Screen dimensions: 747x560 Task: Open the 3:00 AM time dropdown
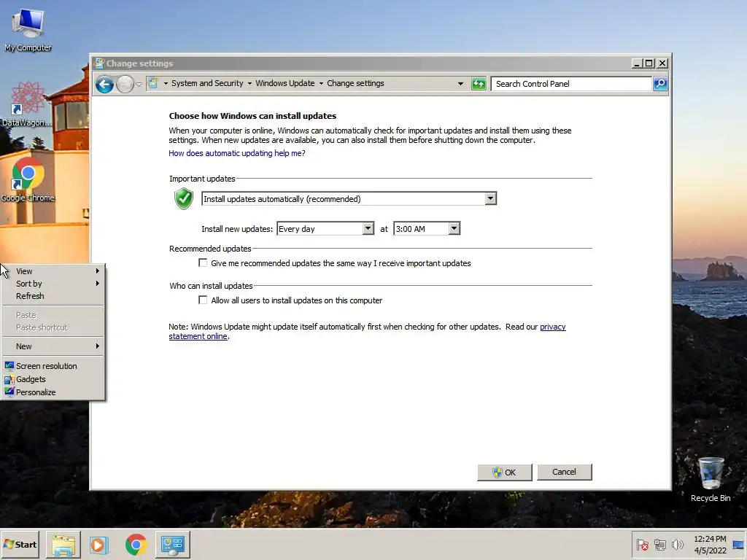pos(454,228)
